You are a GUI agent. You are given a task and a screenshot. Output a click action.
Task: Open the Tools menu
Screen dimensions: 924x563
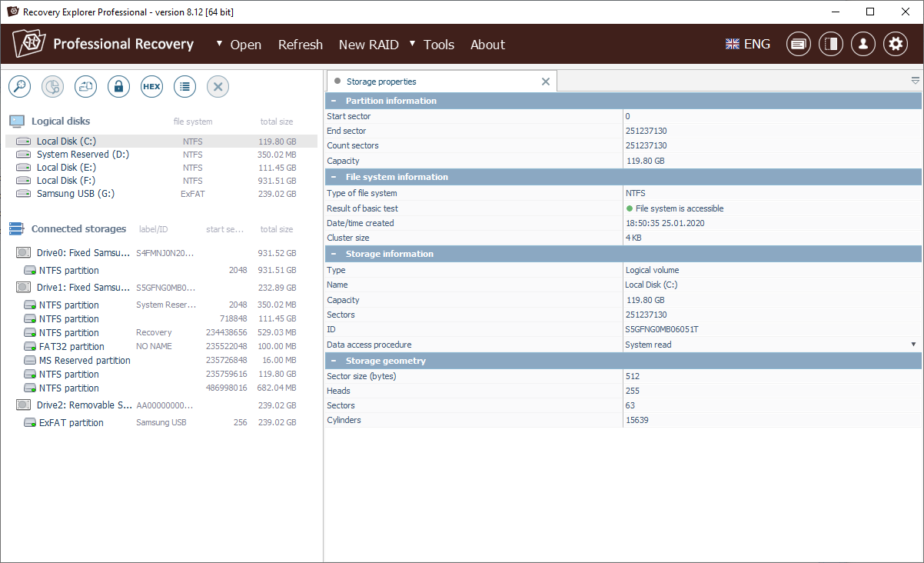coord(438,45)
